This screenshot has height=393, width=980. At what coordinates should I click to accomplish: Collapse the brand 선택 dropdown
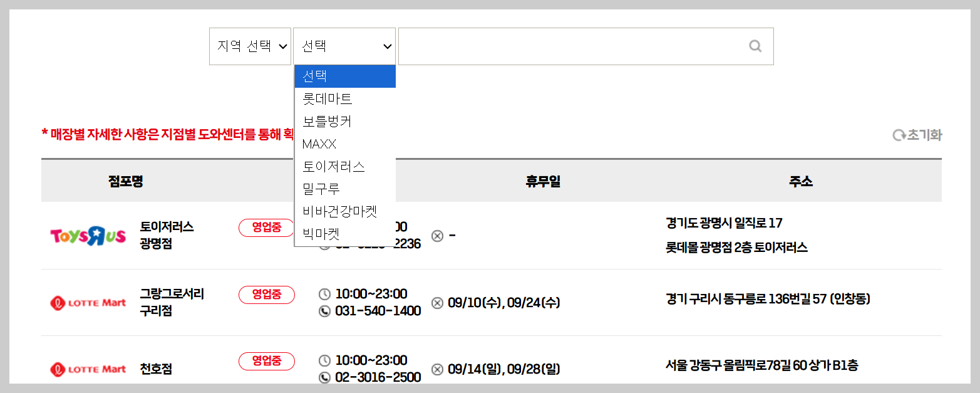[344, 46]
